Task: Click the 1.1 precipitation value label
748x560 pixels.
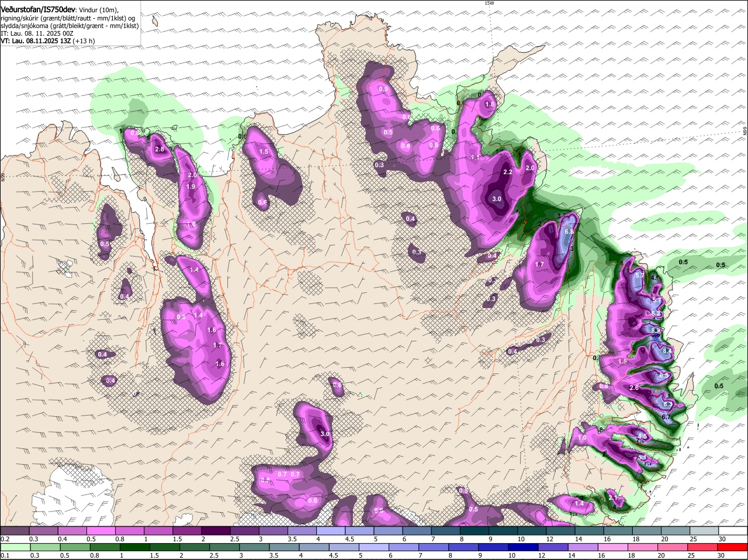Action: pyautogui.click(x=475, y=158)
